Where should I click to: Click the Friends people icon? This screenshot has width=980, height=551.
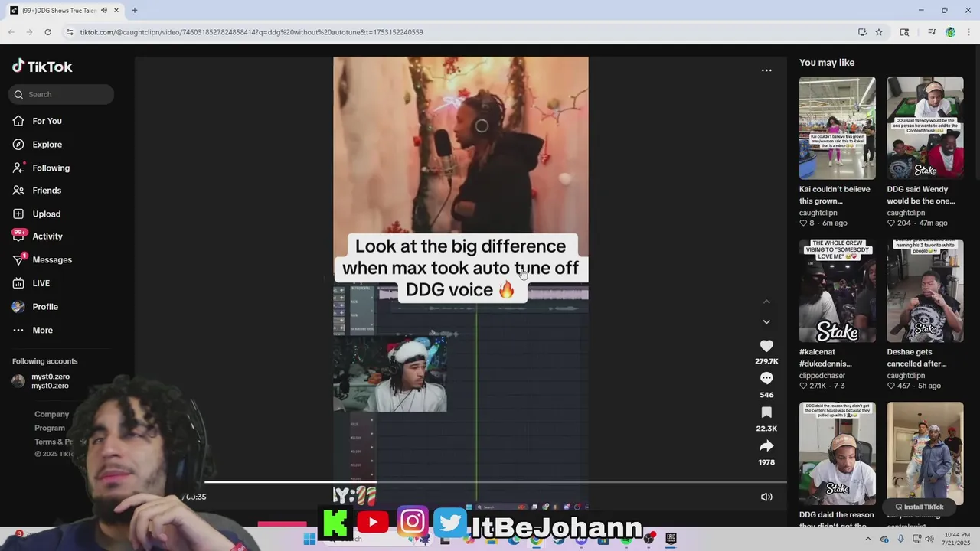pos(18,191)
